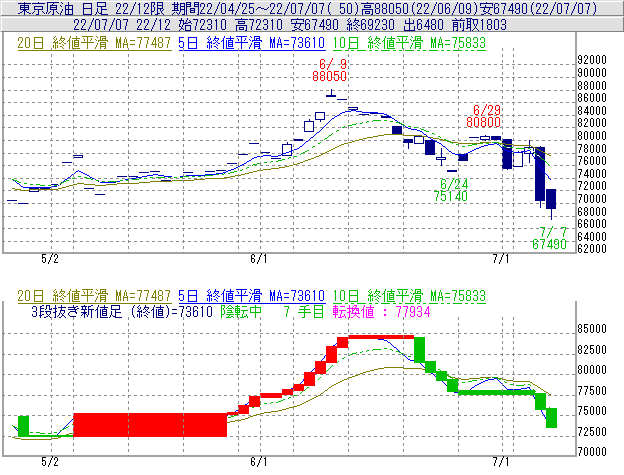Screen dimensions: 624x475
Task: Click the 転換値 : 77934 text
Action: coord(382,311)
